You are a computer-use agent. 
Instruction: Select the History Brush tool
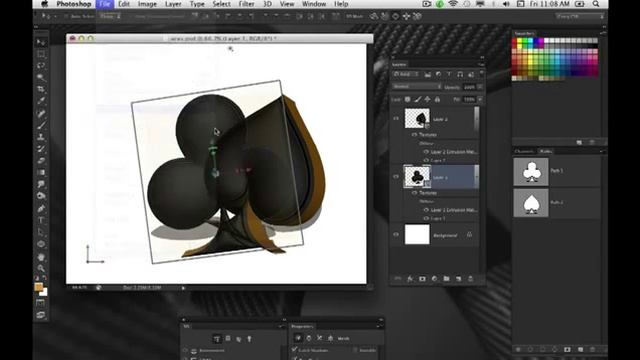click(x=41, y=149)
